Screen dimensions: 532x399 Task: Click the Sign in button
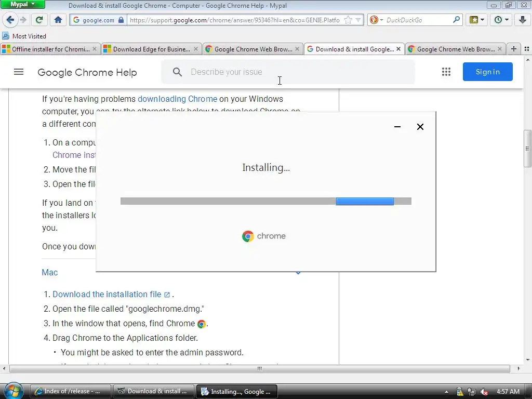pyautogui.click(x=487, y=72)
